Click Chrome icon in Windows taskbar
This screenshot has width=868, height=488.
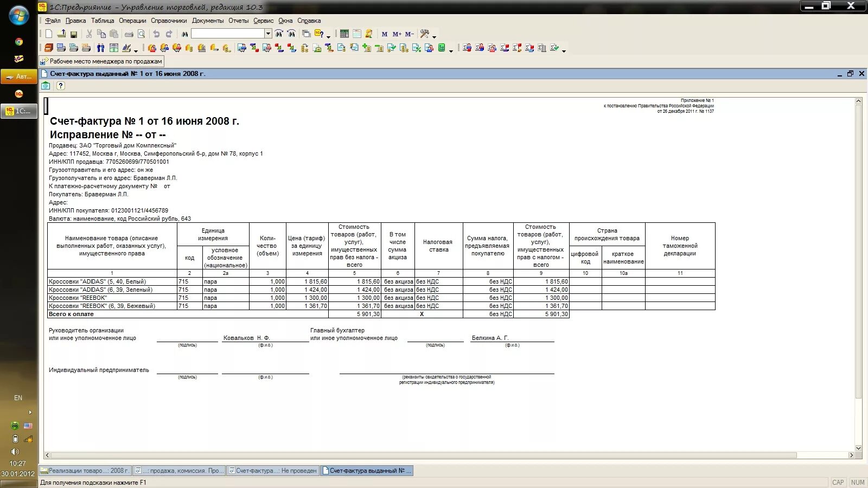19,42
